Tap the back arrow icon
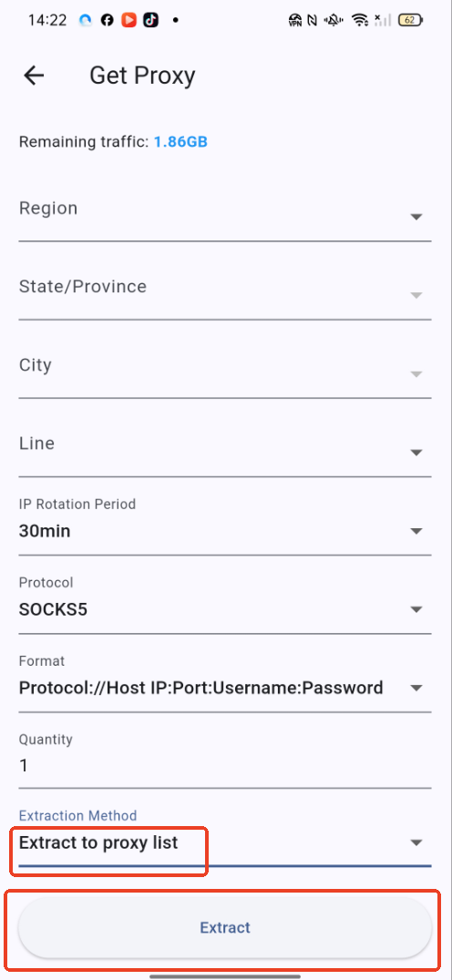The image size is (452, 980). click(34, 76)
